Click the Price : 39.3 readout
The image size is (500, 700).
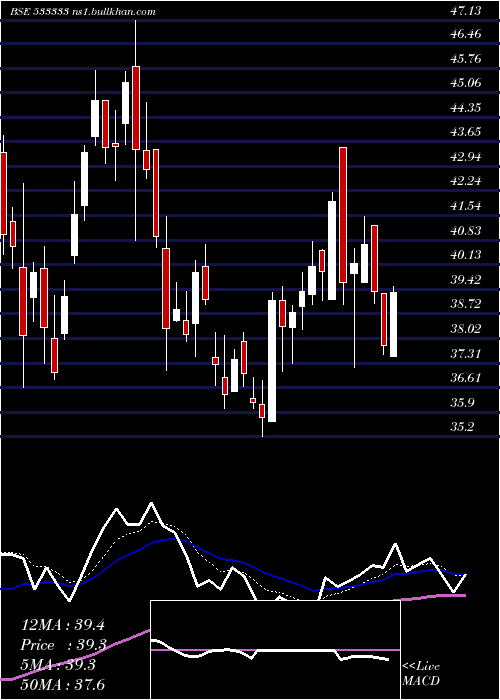click(x=63, y=645)
